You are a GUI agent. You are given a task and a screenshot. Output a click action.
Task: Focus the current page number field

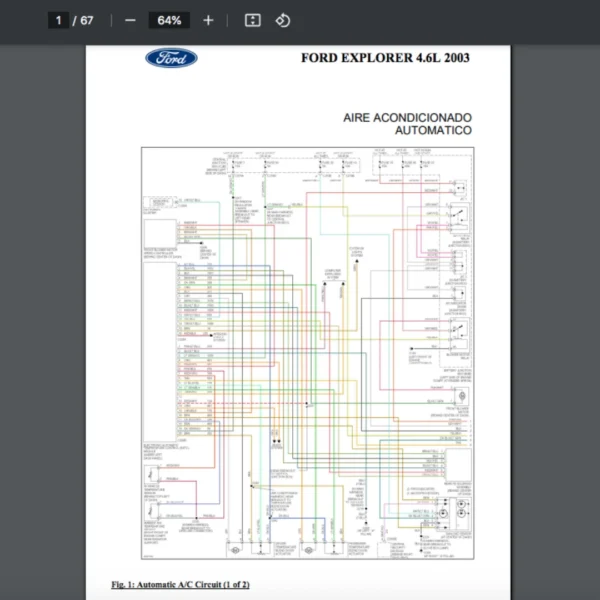[59, 20]
